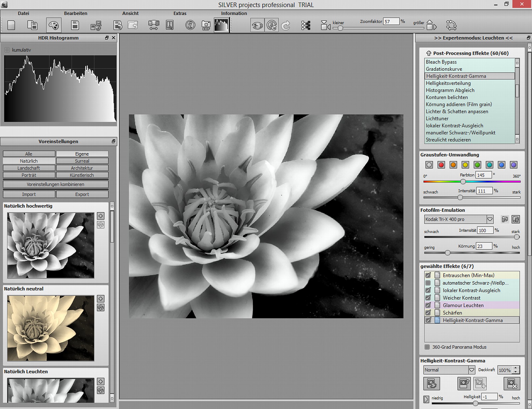This screenshot has height=409, width=532.
Task: Click the eye preview toolbar icon
Action: [x=257, y=26]
